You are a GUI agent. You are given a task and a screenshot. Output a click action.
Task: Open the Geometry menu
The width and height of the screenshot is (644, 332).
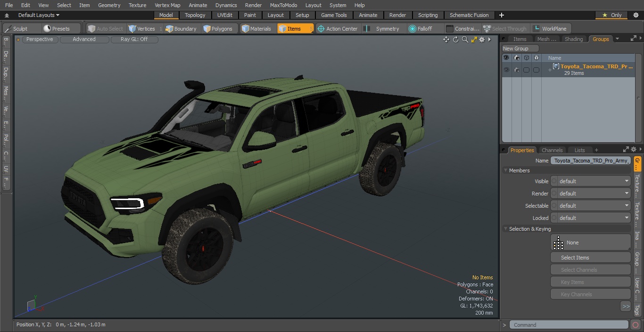click(x=109, y=5)
